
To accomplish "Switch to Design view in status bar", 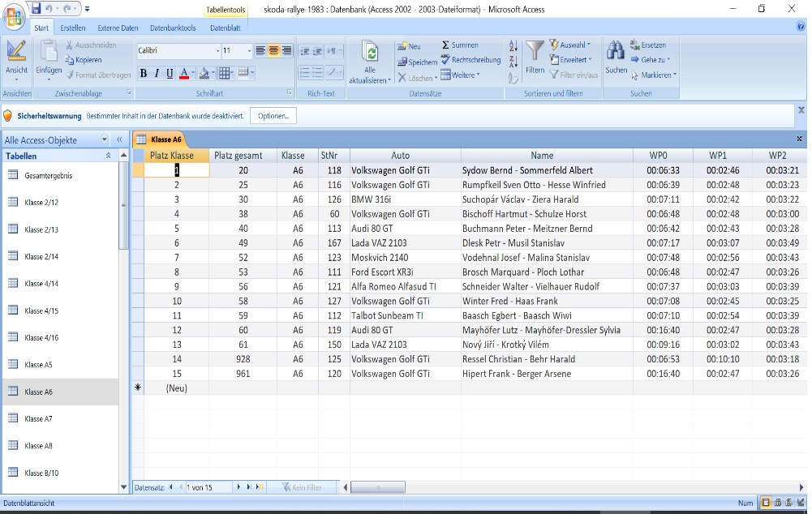I will [x=801, y=503].
